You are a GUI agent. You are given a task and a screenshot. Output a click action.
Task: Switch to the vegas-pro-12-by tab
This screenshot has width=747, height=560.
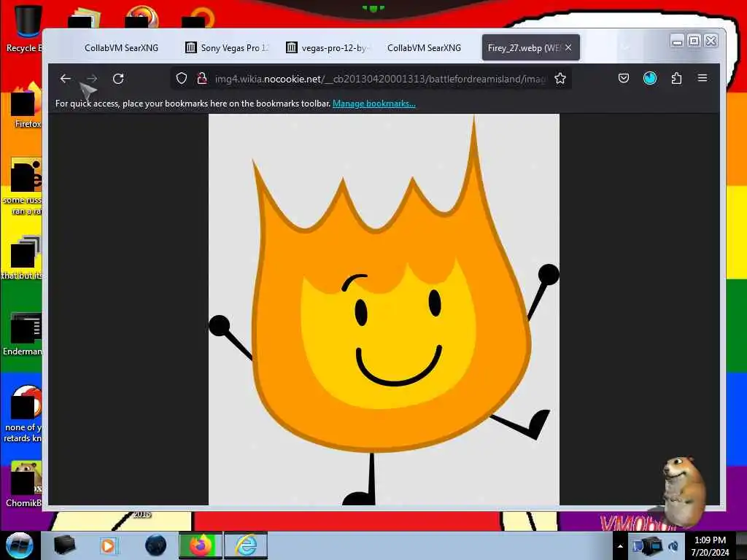327,47
